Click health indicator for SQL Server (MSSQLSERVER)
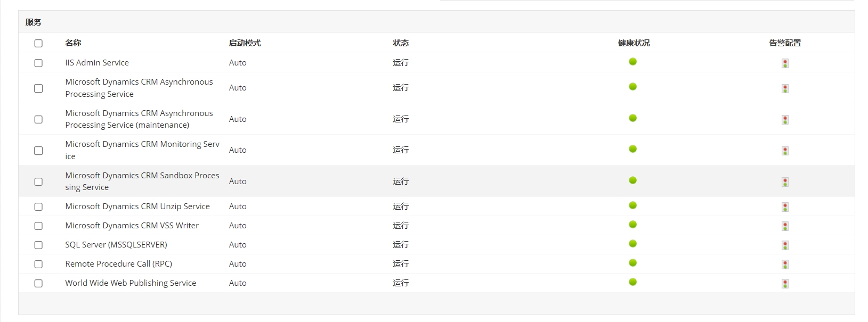This screenshot has width=868, height=322. point(632,244)
